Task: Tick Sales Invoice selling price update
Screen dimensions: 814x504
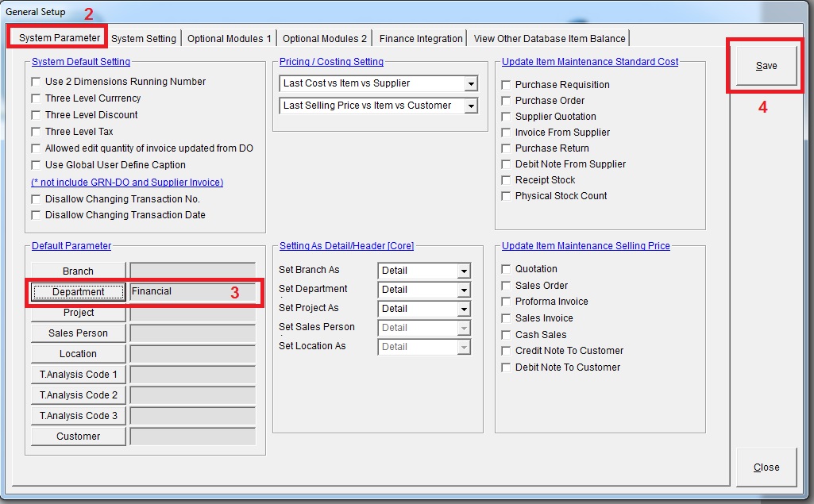Action: (506, 318)
